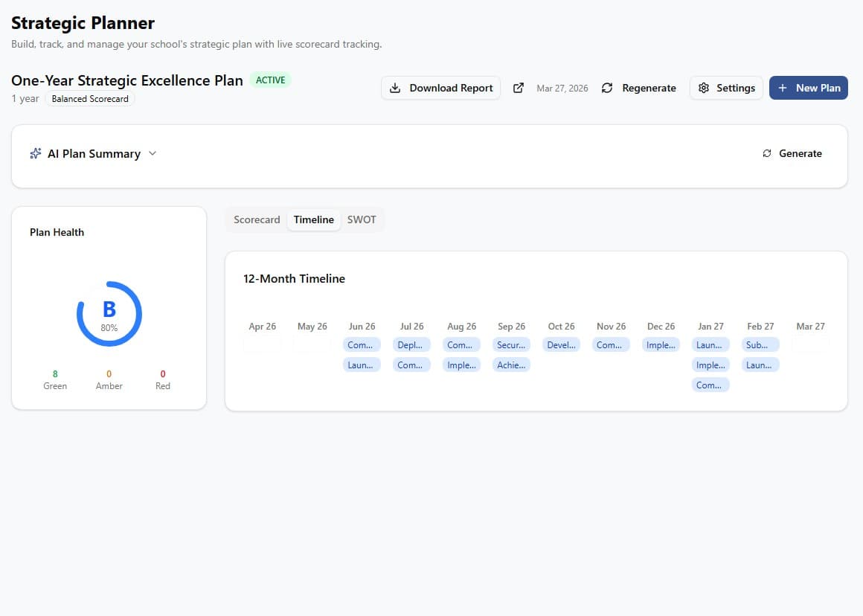Open the SWOT tab
Image resolution: width=863 pixels, height=616 pixels.
point(362,219)
